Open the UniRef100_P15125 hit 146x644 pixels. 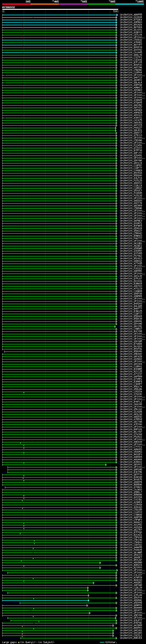click(x=131, y=180)
